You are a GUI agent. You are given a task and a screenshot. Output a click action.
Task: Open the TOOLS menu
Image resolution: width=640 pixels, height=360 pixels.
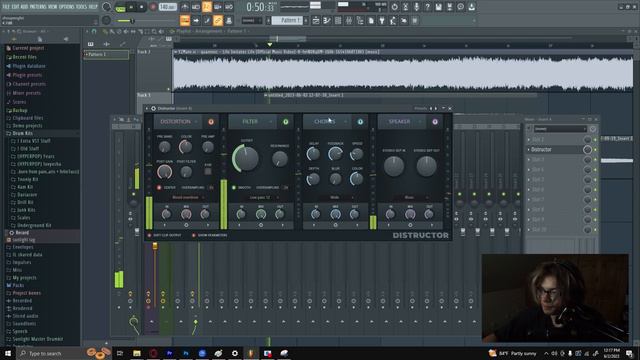(82, 7)
